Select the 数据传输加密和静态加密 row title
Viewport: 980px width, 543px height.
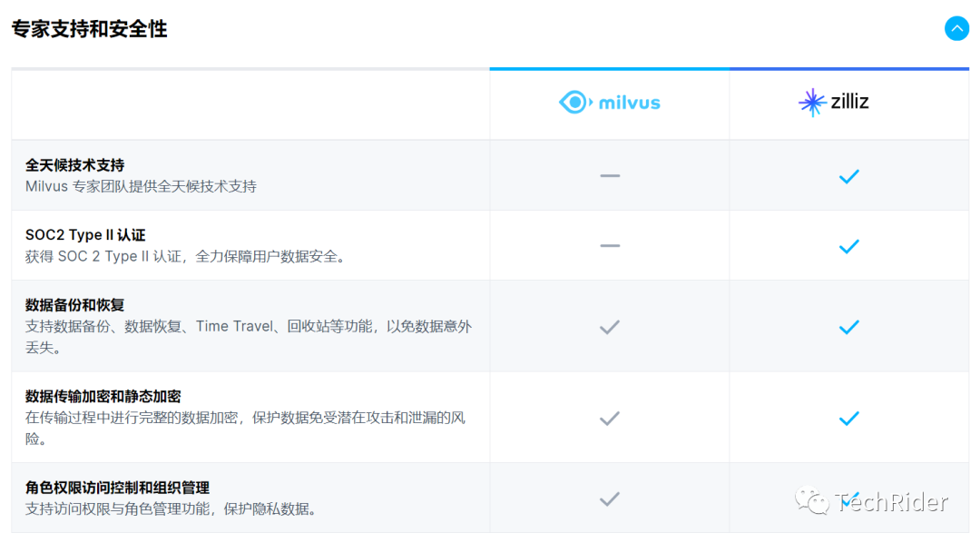point(103,397)
